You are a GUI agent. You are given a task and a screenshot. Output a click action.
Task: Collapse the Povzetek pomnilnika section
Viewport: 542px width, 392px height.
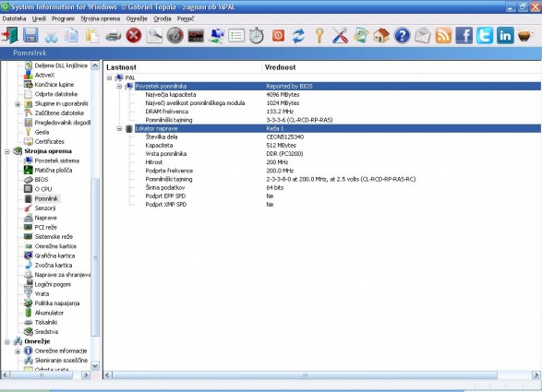[119, 87]
